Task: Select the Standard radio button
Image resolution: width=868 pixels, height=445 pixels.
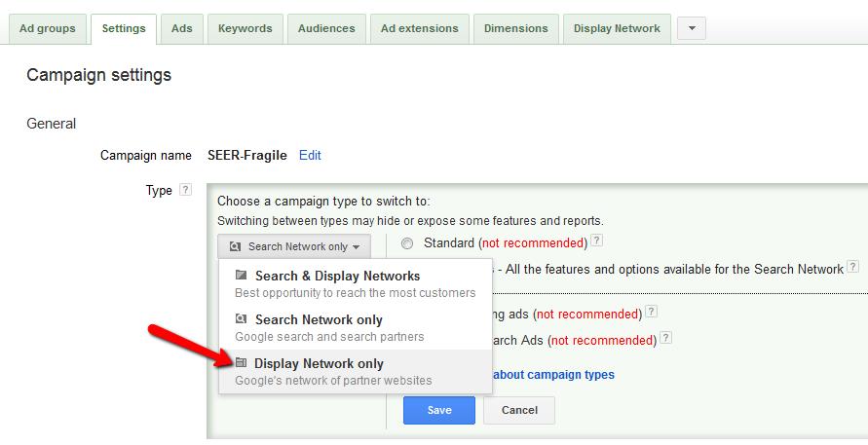Action: click(406, 242)
